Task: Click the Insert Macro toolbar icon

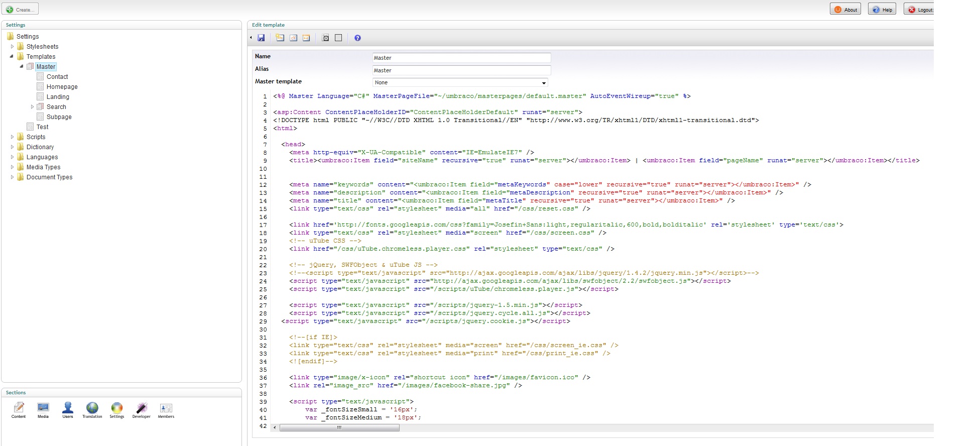Action: [x=306, y=38]
